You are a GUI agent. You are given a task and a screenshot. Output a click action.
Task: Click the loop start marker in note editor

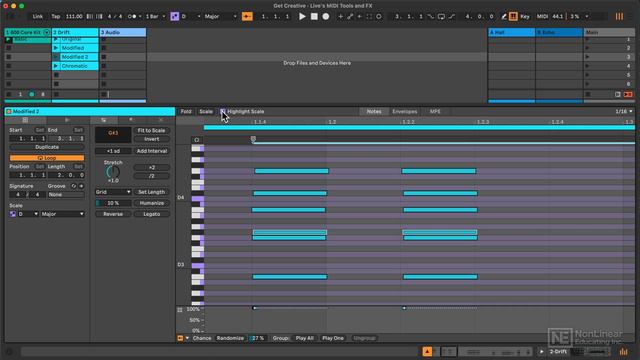point(253,139)
